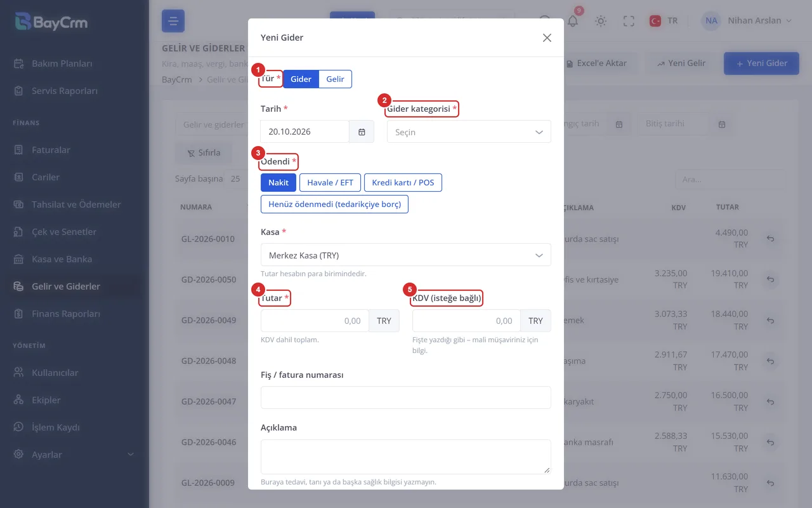Open Nihan Arslan user menu

(x=747, y=21)
